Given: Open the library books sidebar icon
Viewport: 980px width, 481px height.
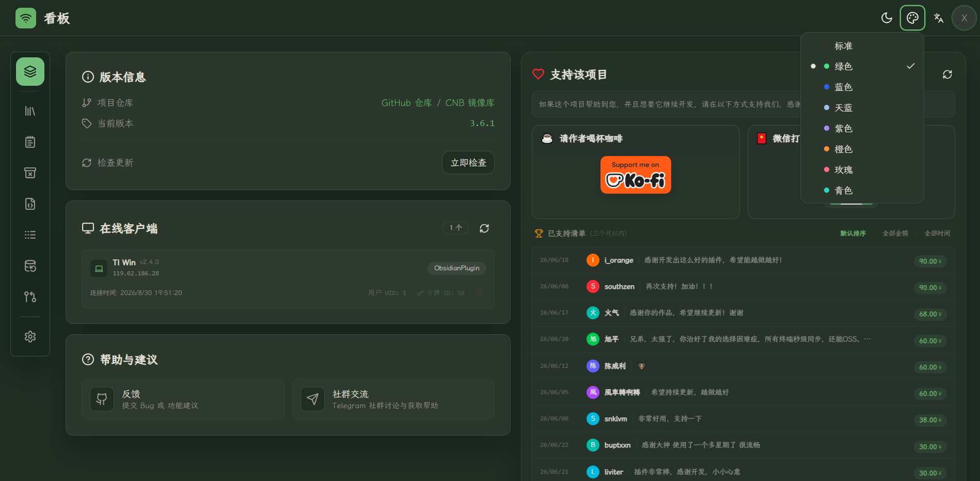Looking at the screenshot, I should pyautogui.click(x=30, y=111).
